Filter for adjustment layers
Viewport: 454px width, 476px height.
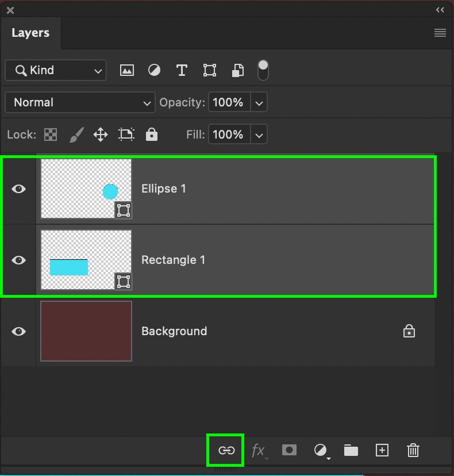pos(154,71)
